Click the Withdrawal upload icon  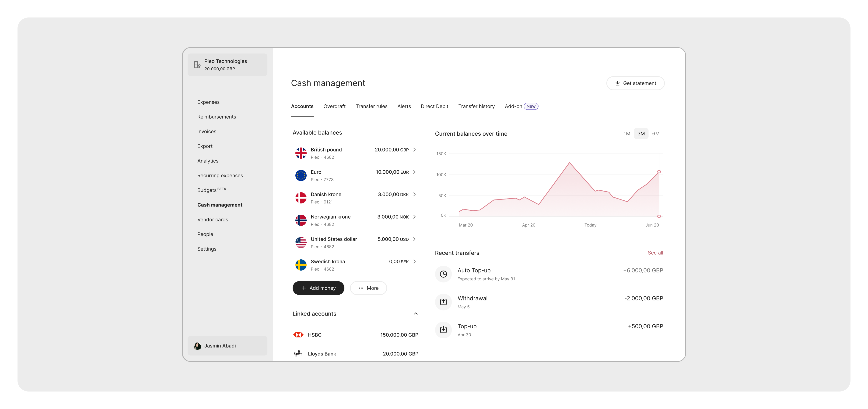(x=443, y=302)
